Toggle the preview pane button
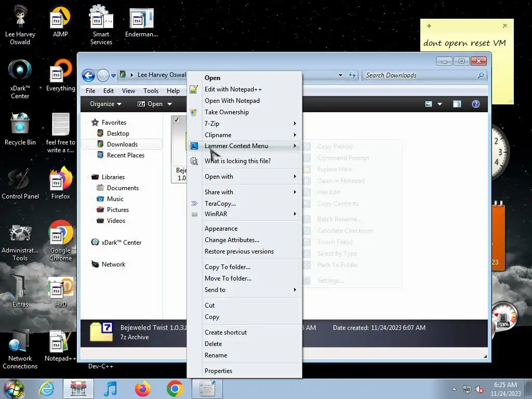Image resolution: width=532 pixels, height=399 pixels. pos(457,104)
